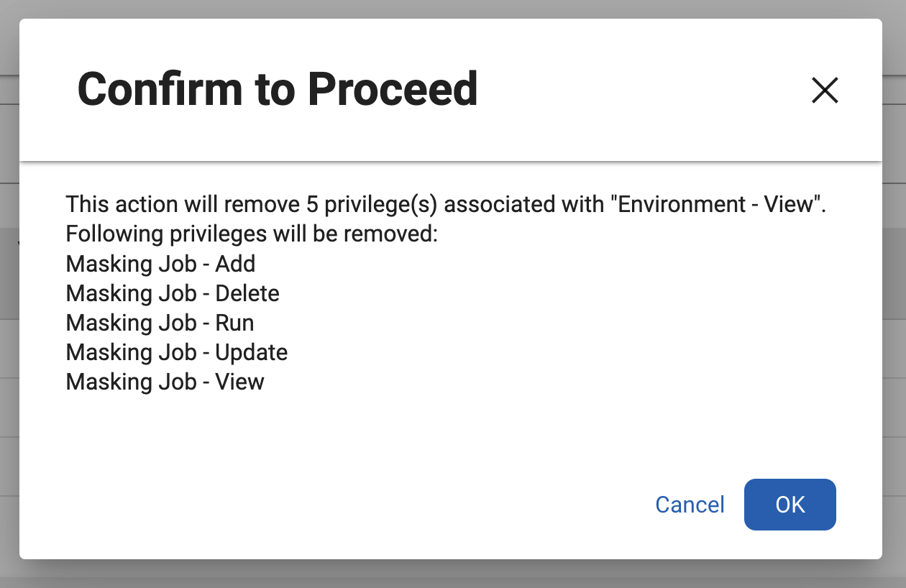Select the "Masking Job - Update" privilege text
Screen dimensions: 906x588
(x=176, y=352)
